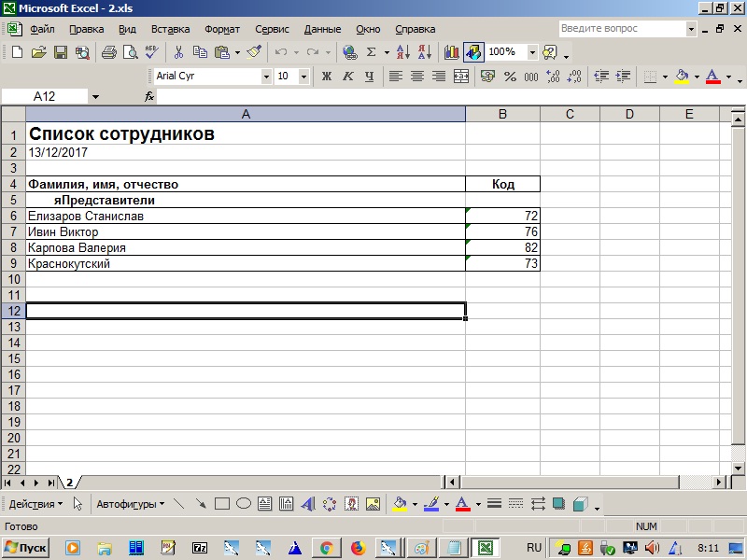Expand the zoom 100% dropdown
747x560 pixels.
click(x=532, y=52)
